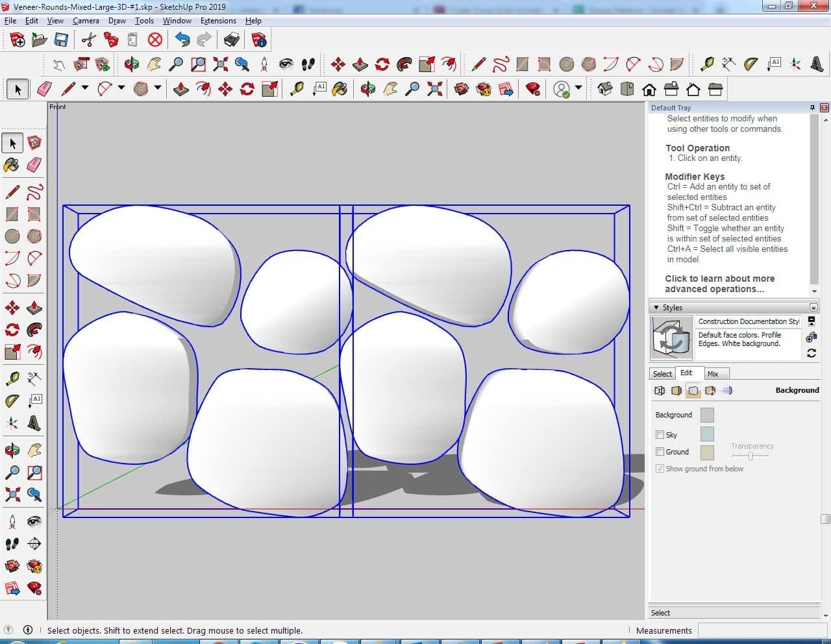Enable the Sky checkbox
The image size is (831, 644).
pos(660,435)
